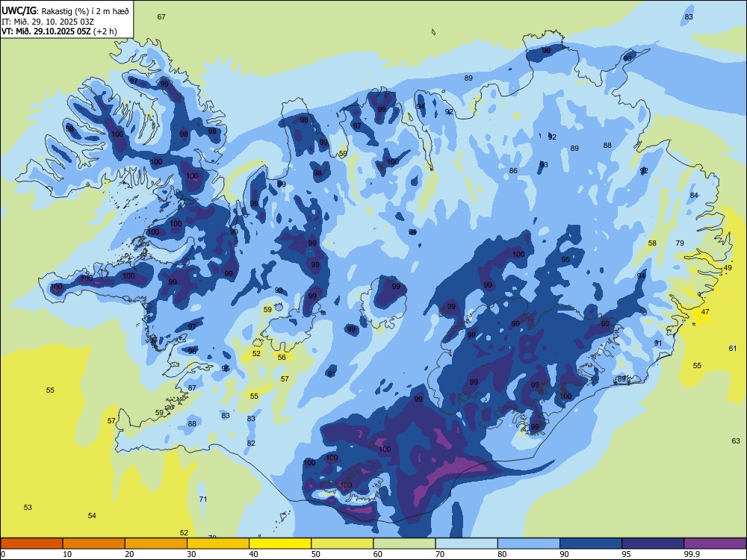Click the purple legend swatch above 99.9
Viewport: 747px width, 560px height.
click(715, 544)
